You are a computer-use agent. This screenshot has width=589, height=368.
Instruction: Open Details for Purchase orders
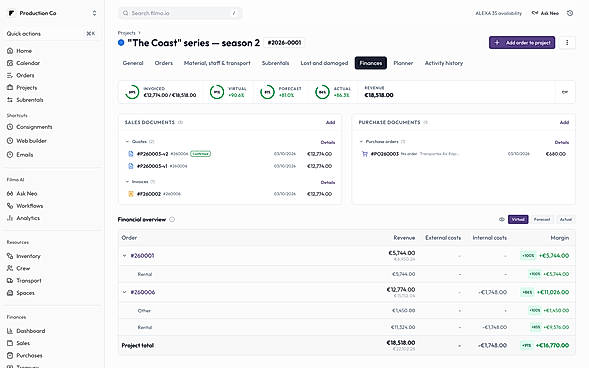(x=562, y=142)
